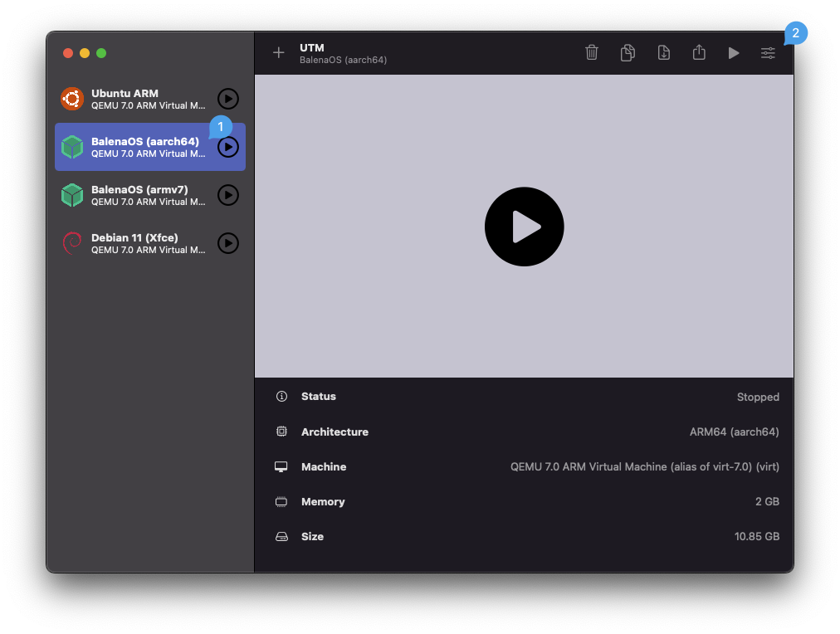Click the '10.85 GB' size value
The height and width of the screenshot is (634, 840).
click(756, 536)
